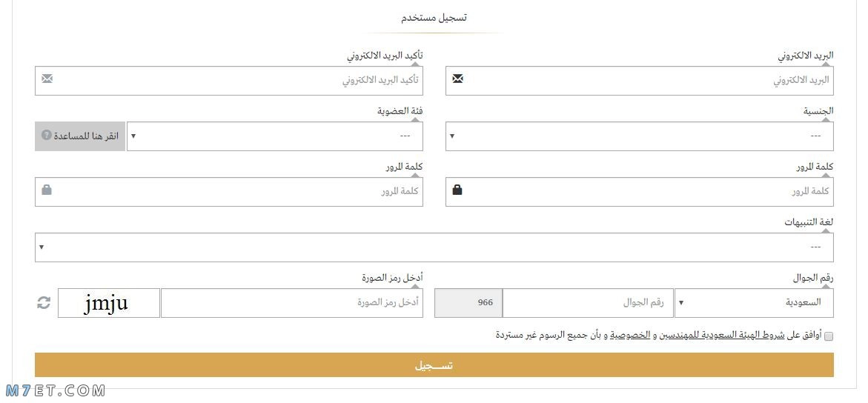Refresh the captcha image code
This screenshot has width=868, height=403.
44,303
